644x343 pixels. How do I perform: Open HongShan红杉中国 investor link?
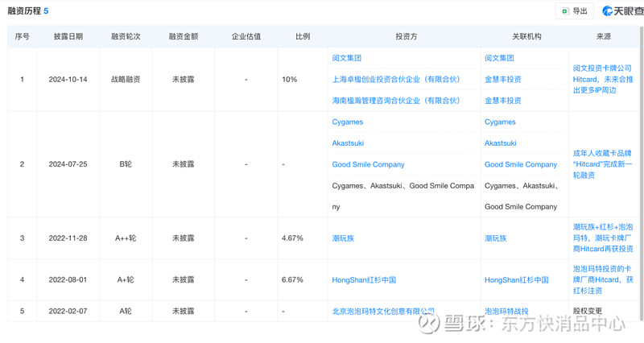364,279
